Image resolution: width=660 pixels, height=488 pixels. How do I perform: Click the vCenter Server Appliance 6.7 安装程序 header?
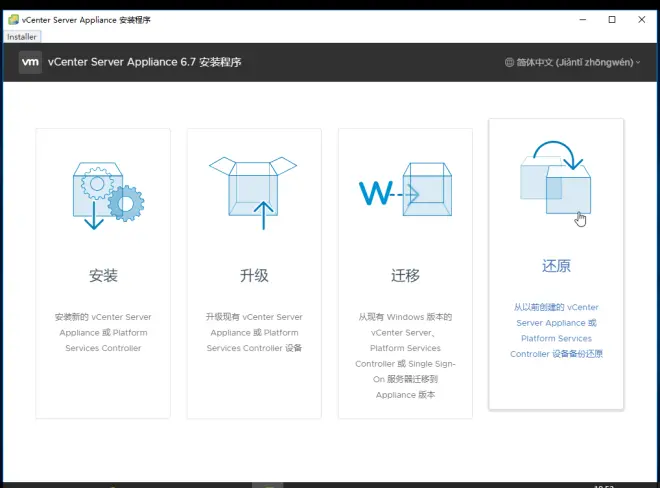coord(144,62)
